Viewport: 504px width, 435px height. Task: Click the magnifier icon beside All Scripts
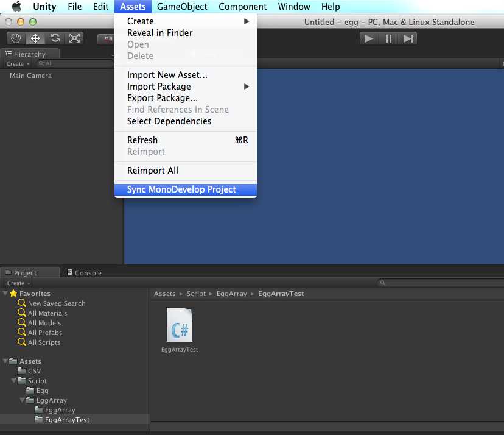tap(22, 342)
